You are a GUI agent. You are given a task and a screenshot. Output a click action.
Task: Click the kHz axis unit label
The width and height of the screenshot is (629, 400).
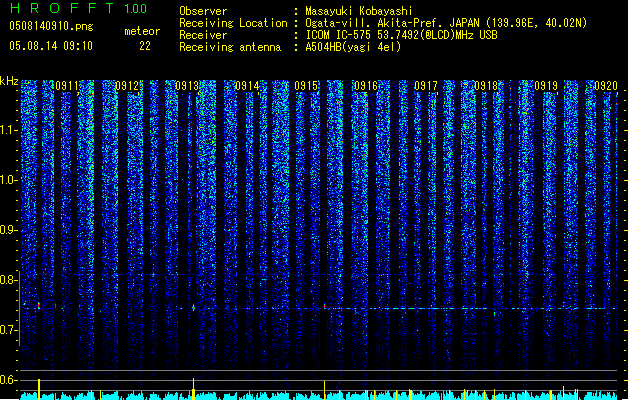coord(9,81)
